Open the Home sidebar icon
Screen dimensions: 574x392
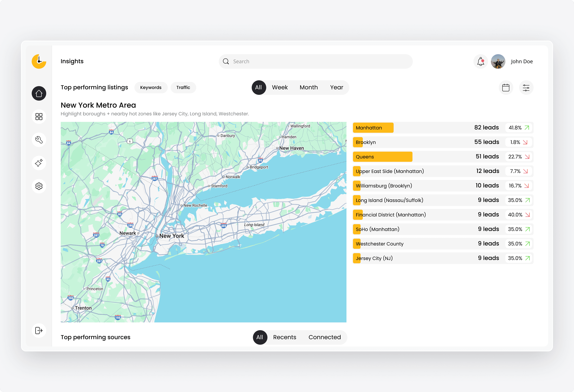coord(39,93)
